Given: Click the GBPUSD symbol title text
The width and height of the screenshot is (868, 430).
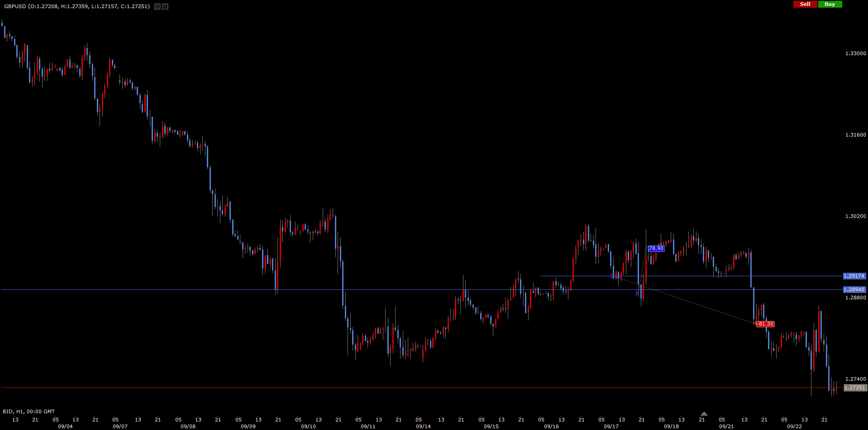Looking at the screenshot, I should [x=77, y=6].
